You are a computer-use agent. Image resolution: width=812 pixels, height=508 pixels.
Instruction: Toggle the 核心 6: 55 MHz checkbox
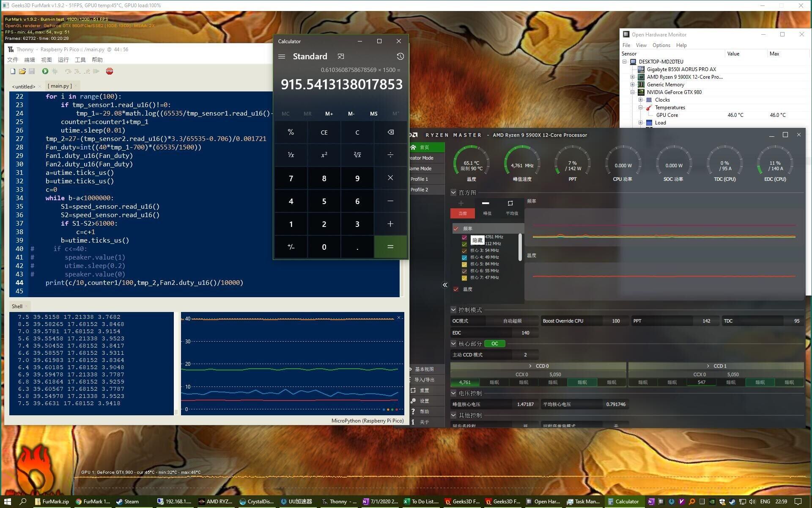(x=464, y=271)
